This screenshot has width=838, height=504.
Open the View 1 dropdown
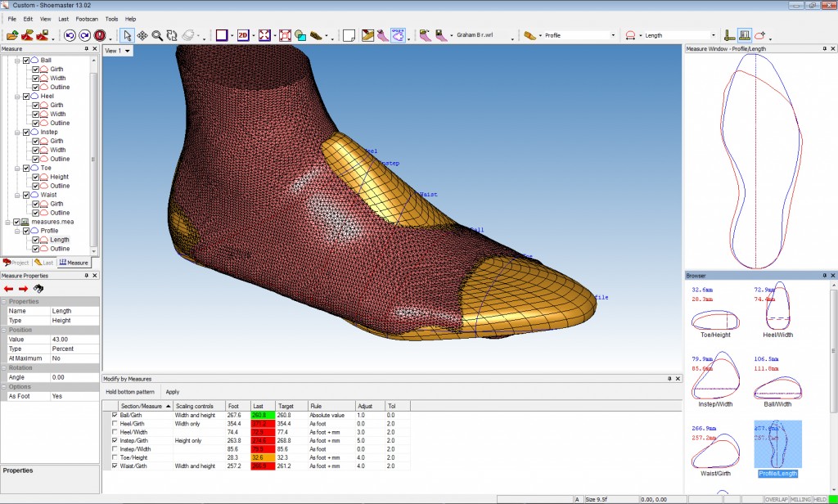click(127, 51)
